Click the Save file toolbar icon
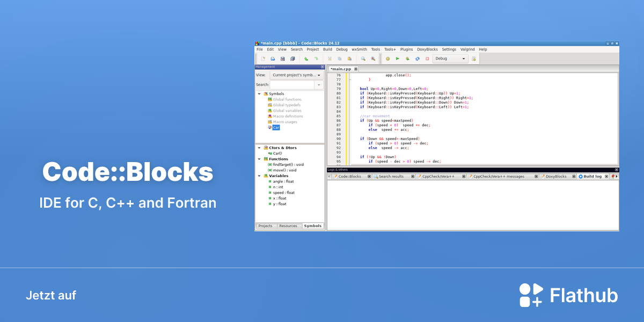This screenshot has width=644, height=322. 283,58
